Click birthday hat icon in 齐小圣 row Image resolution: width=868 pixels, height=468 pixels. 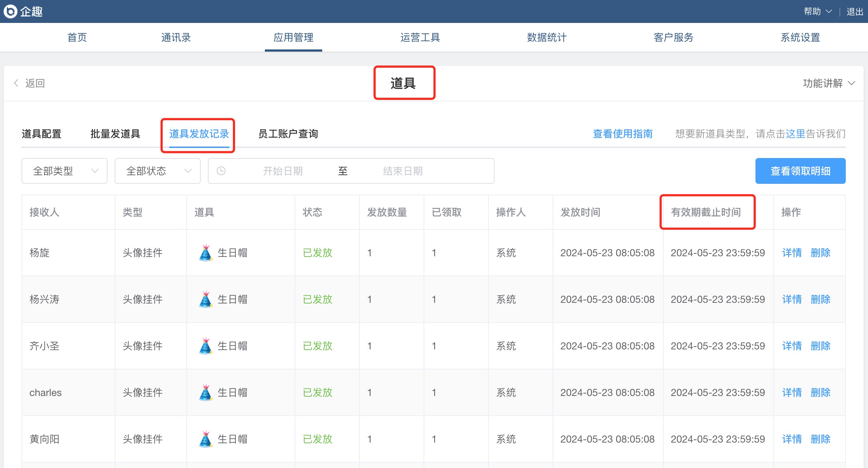click(x=206, y=346)
